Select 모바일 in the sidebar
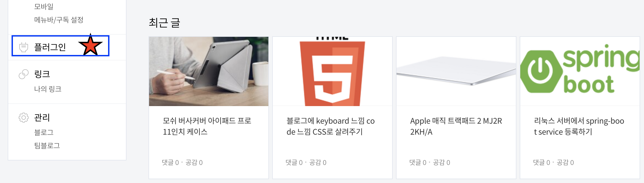This screenshot has height=183, width=644. pos(44,7)
